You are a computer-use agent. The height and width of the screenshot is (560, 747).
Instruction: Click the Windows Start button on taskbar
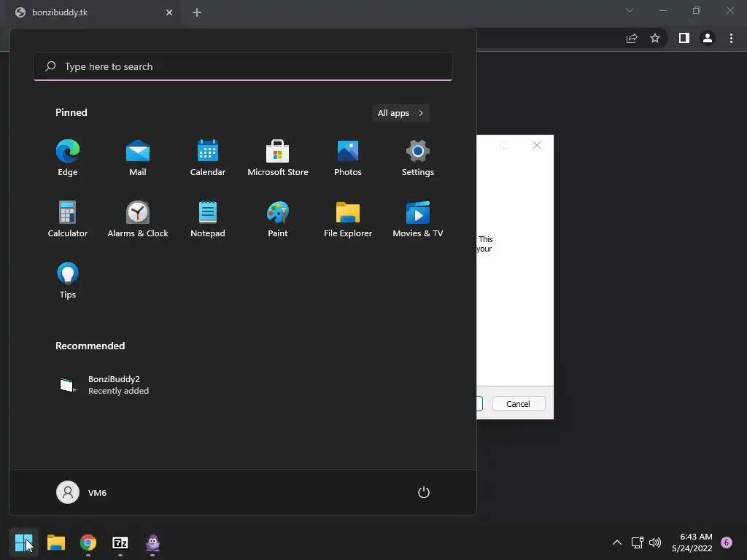tap(23, 542)
